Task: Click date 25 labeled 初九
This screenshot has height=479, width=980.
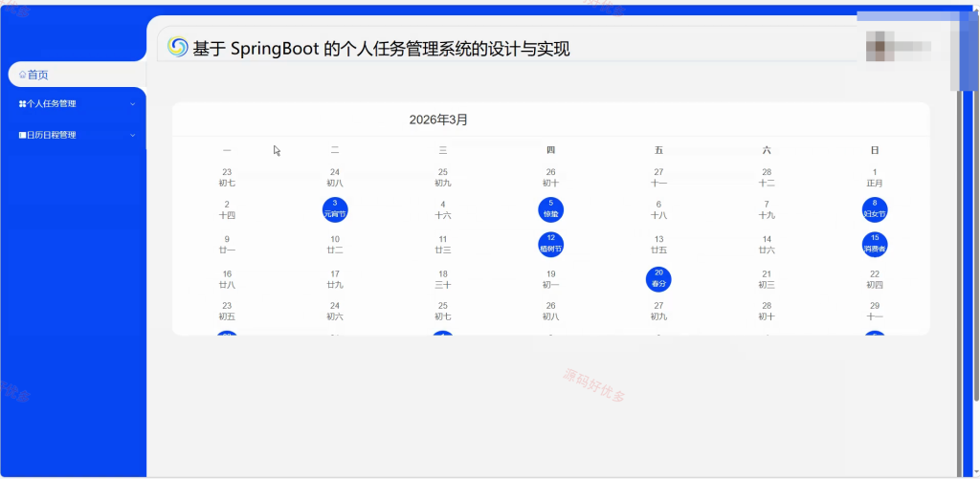Action: [x=442, y=178]
